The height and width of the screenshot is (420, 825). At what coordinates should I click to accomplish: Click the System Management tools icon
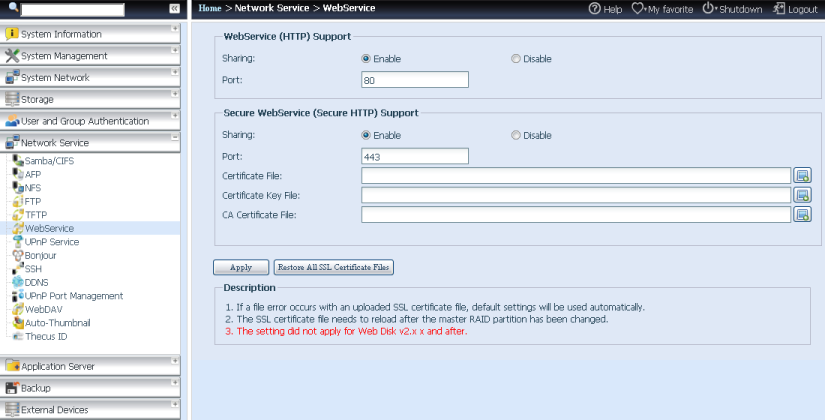point(12,56)
